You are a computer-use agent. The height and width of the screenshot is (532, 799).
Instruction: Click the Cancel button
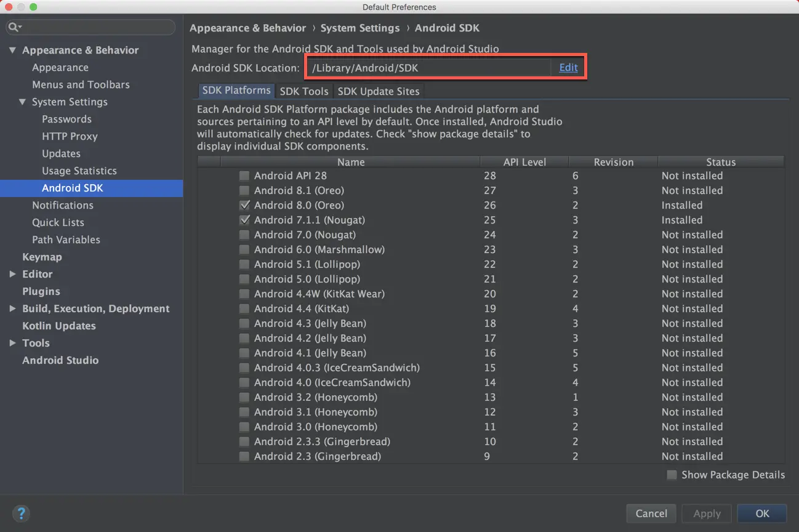pos(651,514)
